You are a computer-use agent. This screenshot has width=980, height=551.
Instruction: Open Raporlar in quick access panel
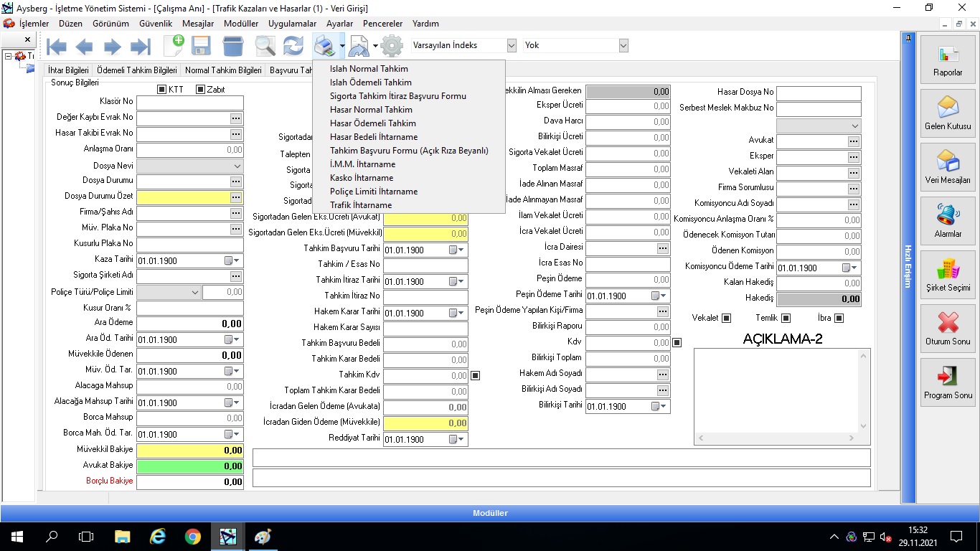point(948,60)
